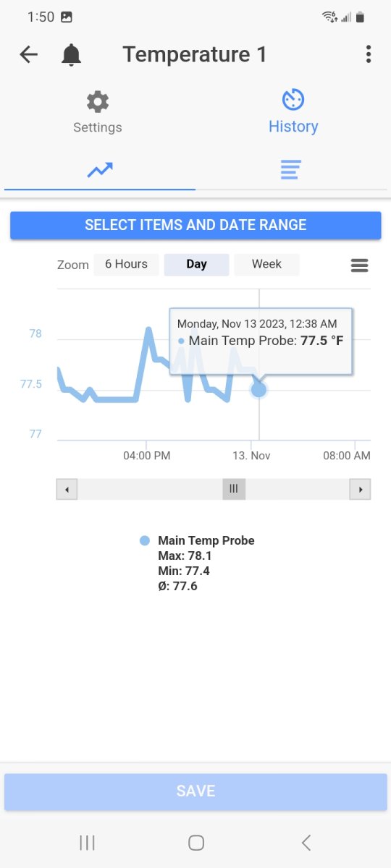Screen dimensions: 391x868
Task: Toggle Main Temp Probe legend series
Action: (197, 540)
